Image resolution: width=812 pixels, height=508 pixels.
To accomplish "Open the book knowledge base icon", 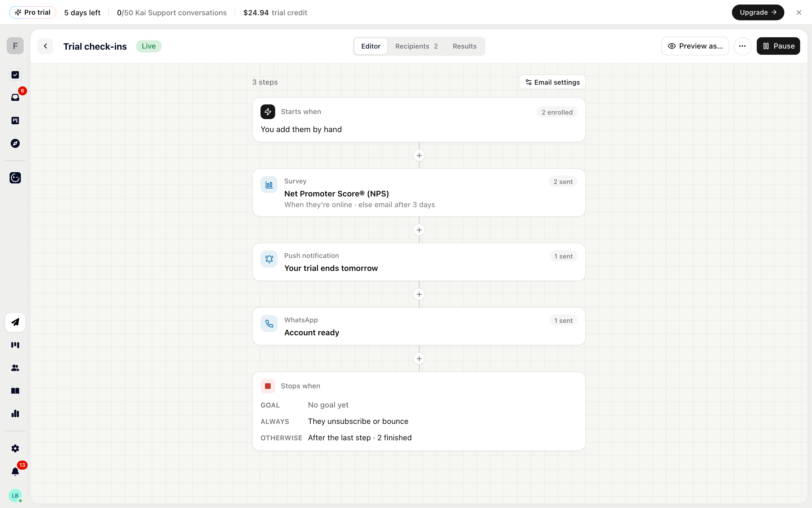I will (15, 391).
